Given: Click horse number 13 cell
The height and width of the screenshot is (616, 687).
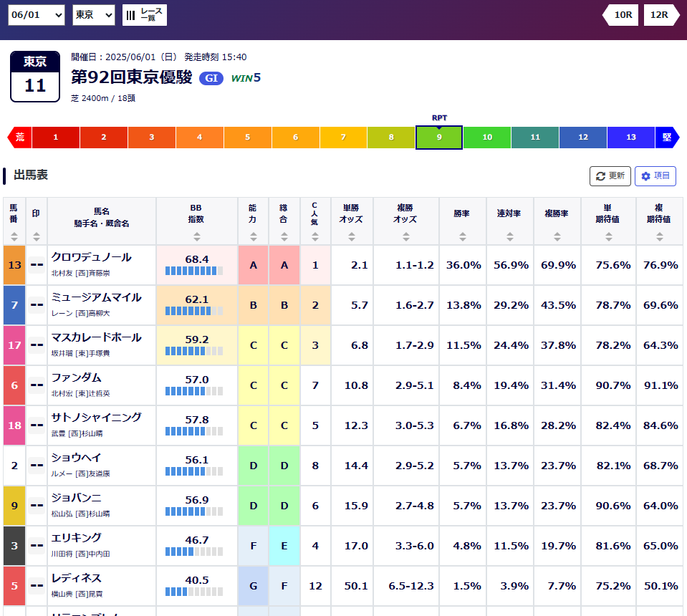Looking at the screenshot, I should tap(14, 265).
